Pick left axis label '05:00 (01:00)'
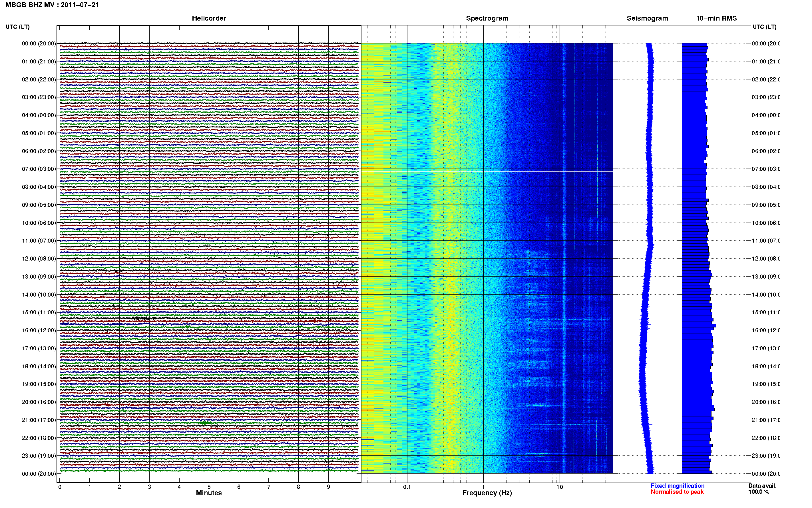 tap(39, 133)
